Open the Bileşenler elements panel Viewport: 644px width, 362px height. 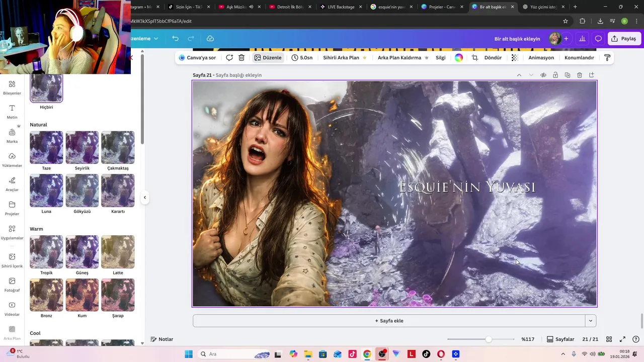pyautogui.click(x=12, y=87)
